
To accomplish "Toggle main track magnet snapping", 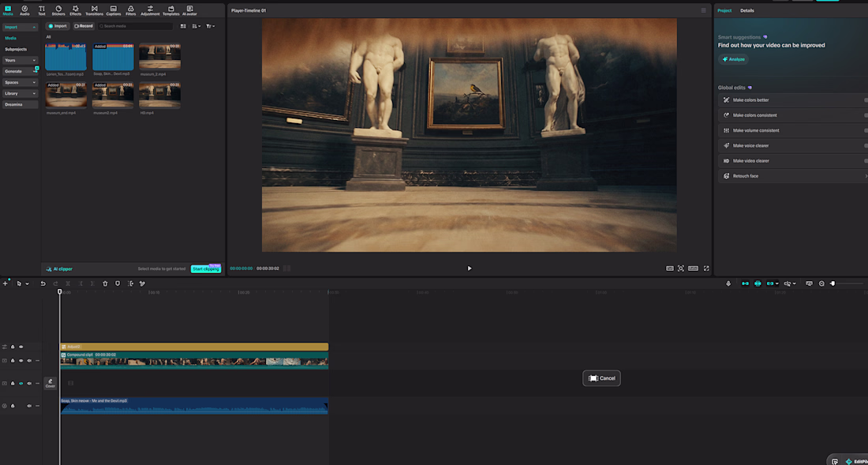I will tap(745, 283).
